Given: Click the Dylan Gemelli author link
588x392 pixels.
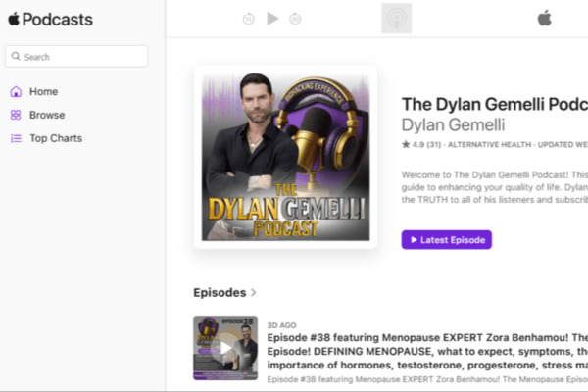Looking at the screenshot, I should tap(453, 124).
